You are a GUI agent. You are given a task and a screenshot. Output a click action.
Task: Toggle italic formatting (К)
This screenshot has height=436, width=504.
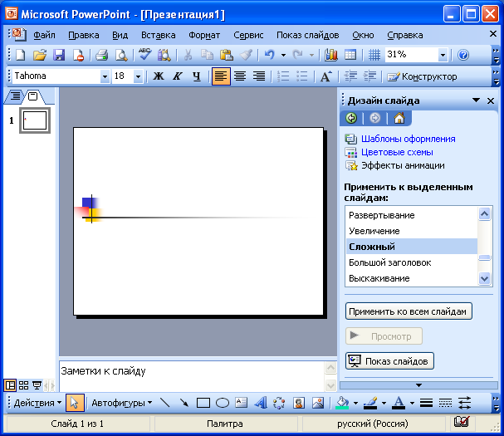pos(178,76)
